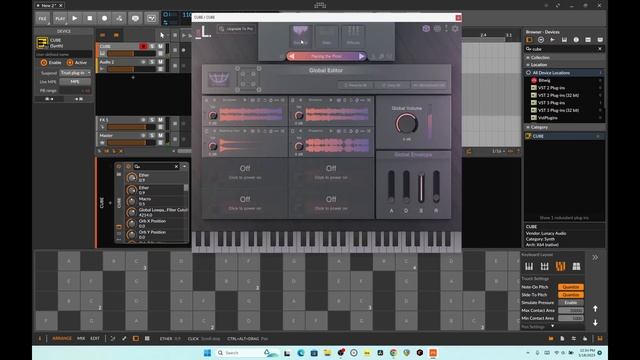The height and width of the screenshot is (360, 640).
Task: Arm record on the CUBE track
Action: (x=143, y=47)
